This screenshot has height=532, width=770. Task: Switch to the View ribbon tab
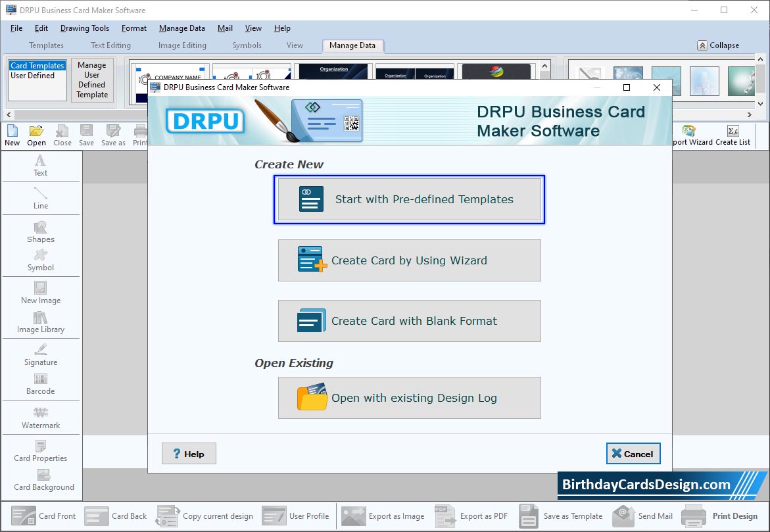[295, 45]
